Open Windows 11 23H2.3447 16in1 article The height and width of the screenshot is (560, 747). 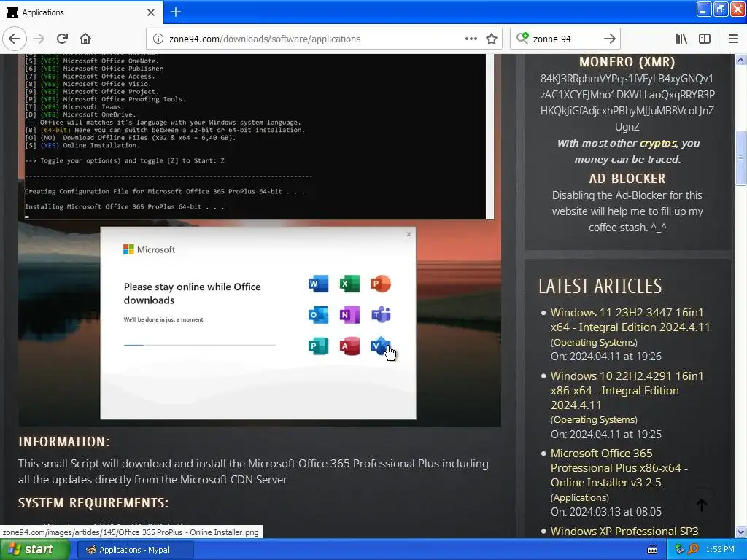pyautogui.click(x=630, y=320)
